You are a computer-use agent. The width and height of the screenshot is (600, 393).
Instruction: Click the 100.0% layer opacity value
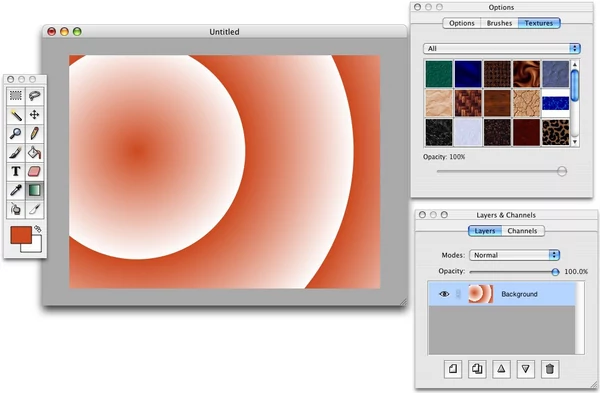coord(576,272)
